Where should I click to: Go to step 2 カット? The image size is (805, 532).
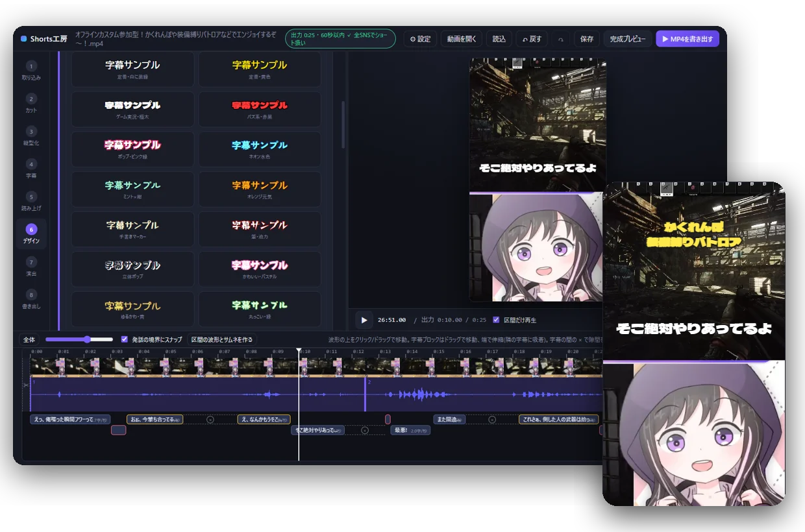click(31, 104)
